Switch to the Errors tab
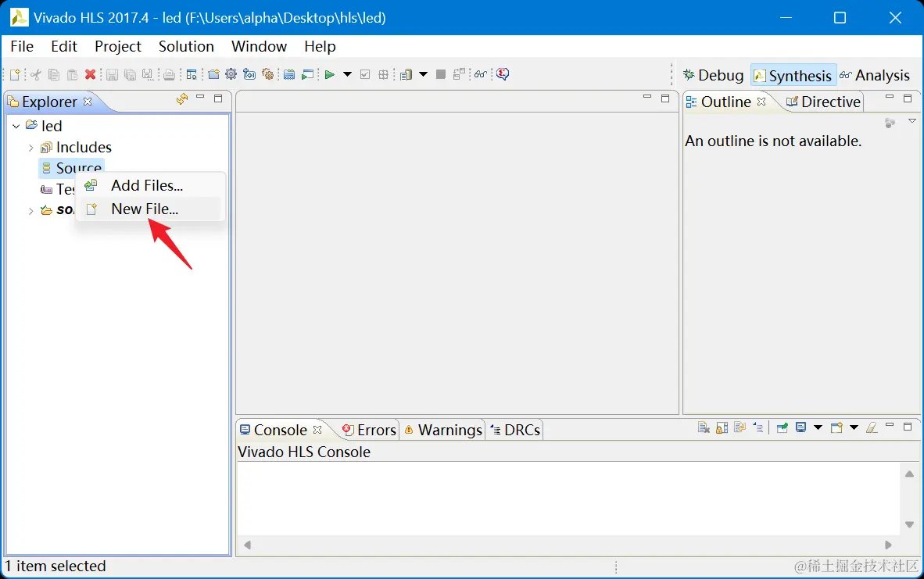This screenshot has height=579, width=924. pos(369,430)
